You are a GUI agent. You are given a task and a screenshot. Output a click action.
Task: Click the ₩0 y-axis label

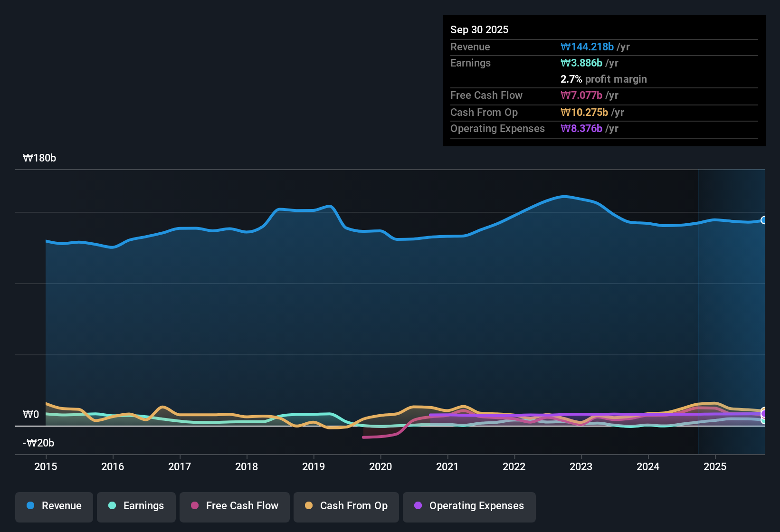pos(31,415)
